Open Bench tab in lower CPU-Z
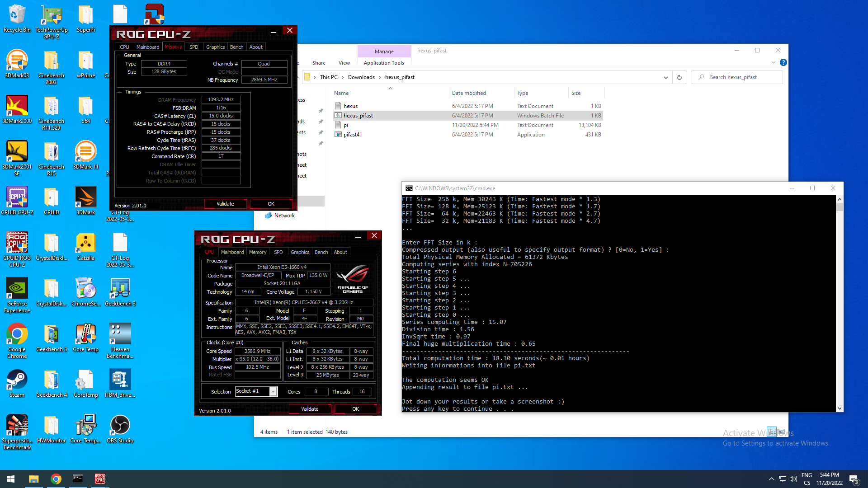 click(x=321, y=252)
